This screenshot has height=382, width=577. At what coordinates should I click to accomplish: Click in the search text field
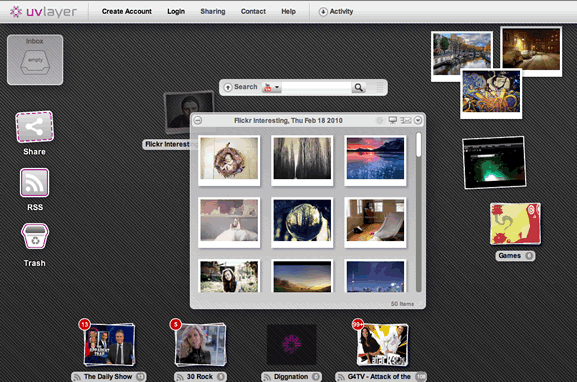click(x=316, y=87)
